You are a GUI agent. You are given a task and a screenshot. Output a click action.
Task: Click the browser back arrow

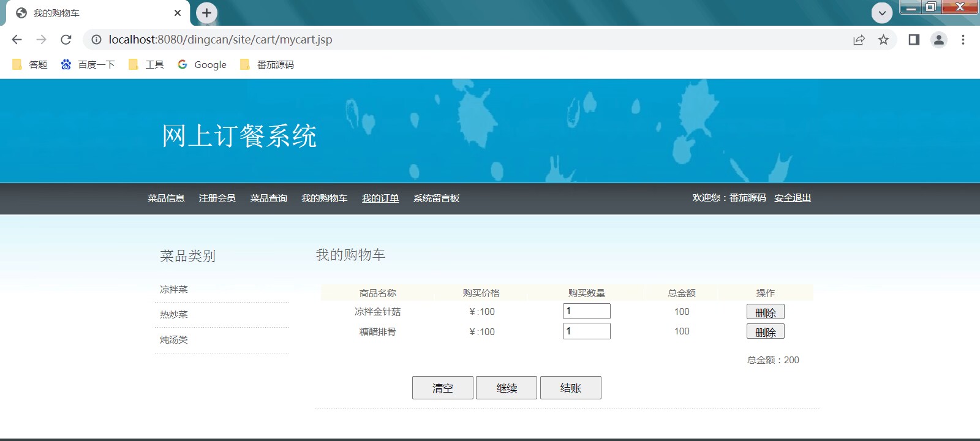click(x=17, y=40)
